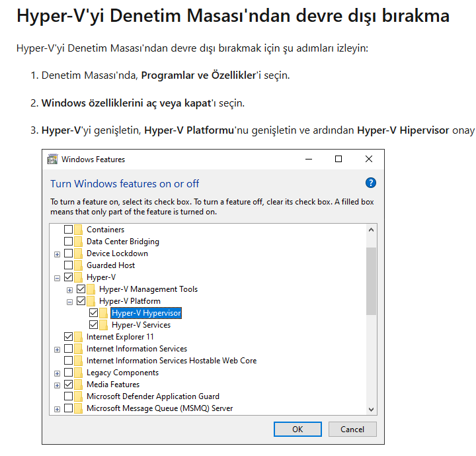Click OK to apply feature changes
Viewport: 476px width, 456px height.
point(297,429)
